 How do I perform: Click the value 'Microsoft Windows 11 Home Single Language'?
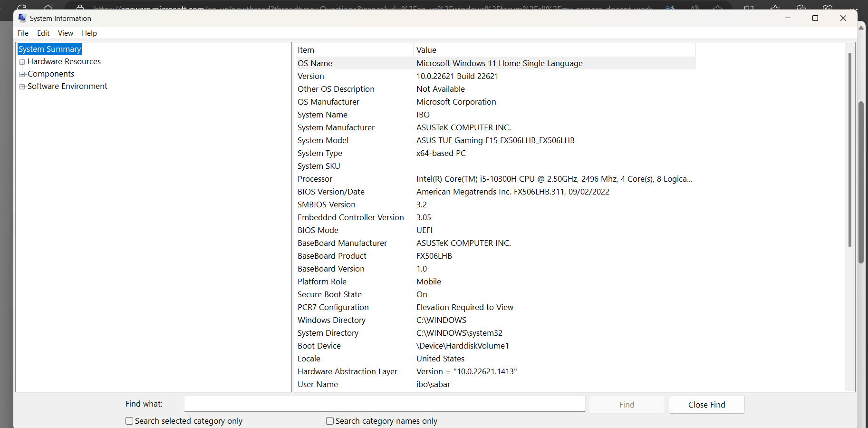coord(500,63)
